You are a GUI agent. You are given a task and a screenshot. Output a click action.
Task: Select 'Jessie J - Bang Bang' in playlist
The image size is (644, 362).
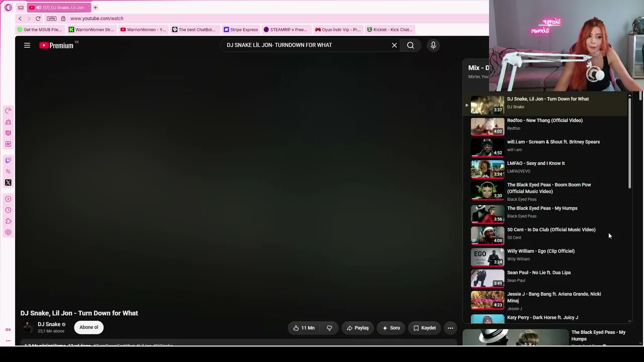[x=546, y=301]
